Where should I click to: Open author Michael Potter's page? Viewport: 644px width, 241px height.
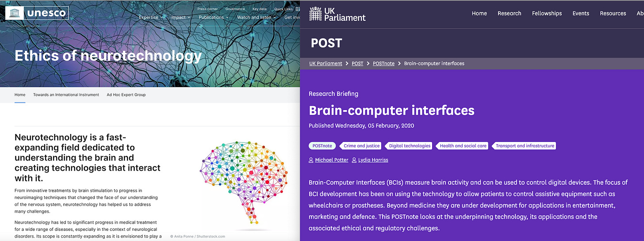pyautogui.click(x=332, y=160)
